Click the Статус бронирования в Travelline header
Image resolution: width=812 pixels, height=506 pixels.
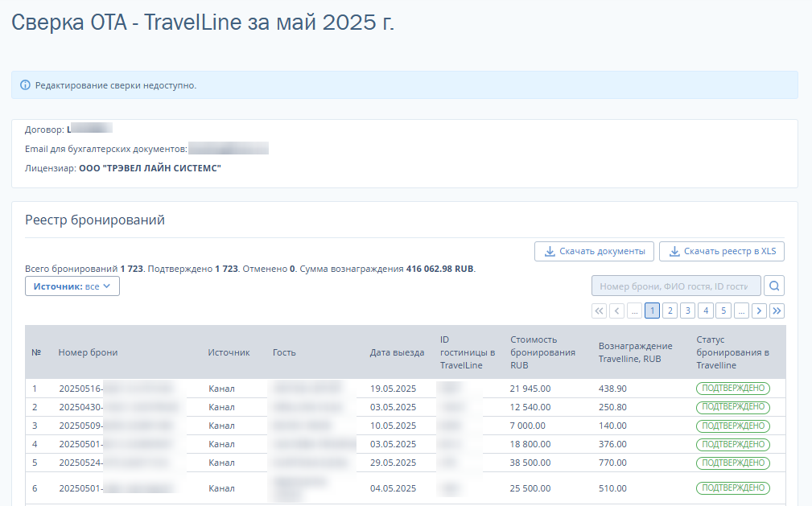pyautogui.click(x=733, y=352)
